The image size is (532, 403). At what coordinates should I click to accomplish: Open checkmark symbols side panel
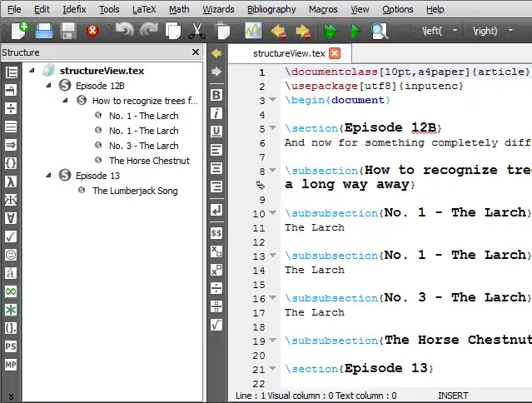point(11,236)
